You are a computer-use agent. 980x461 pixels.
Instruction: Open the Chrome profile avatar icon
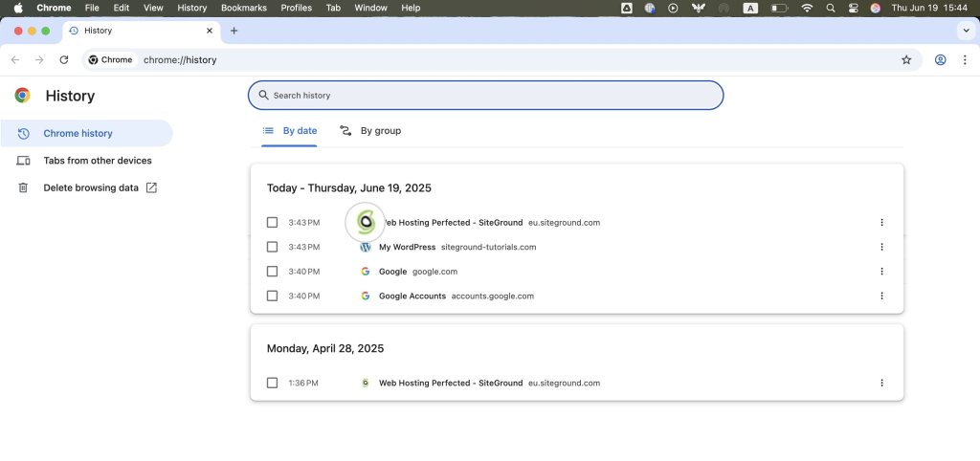[940, 60]
